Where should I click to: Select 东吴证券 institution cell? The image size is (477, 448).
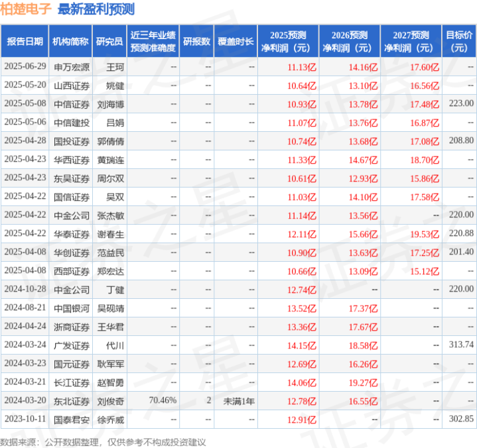point(72,178)
